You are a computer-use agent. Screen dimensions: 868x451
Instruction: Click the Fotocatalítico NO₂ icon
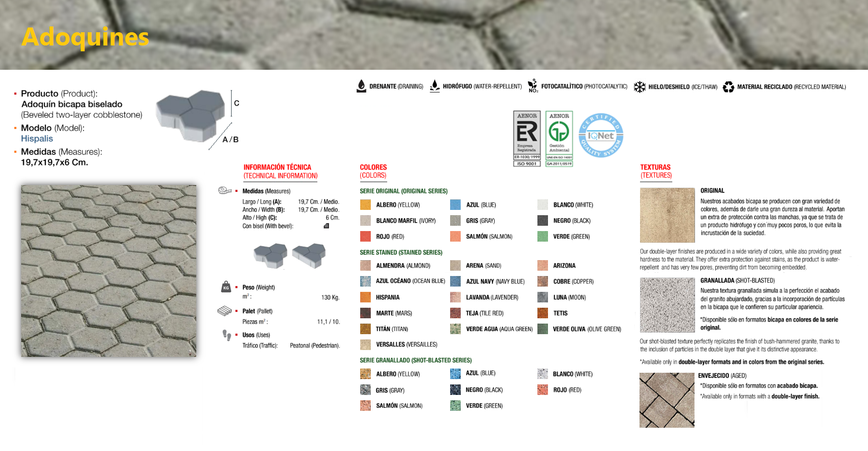(533, 86)
